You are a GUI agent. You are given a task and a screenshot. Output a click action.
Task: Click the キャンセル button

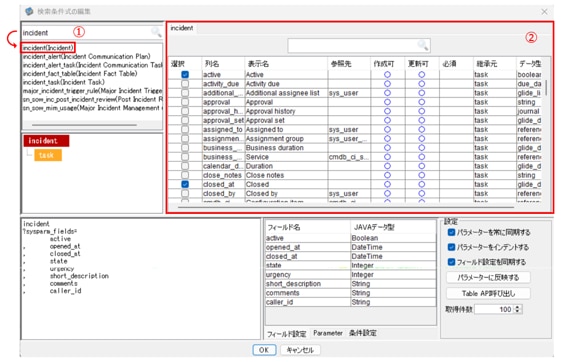[x=300, y=350]
